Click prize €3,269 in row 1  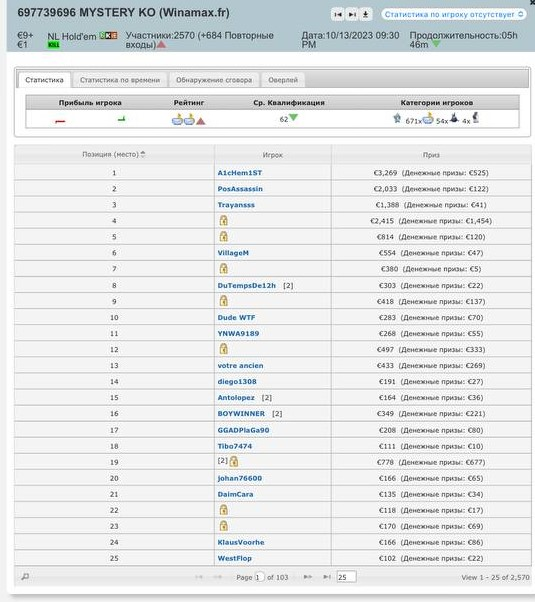point(385,173)
